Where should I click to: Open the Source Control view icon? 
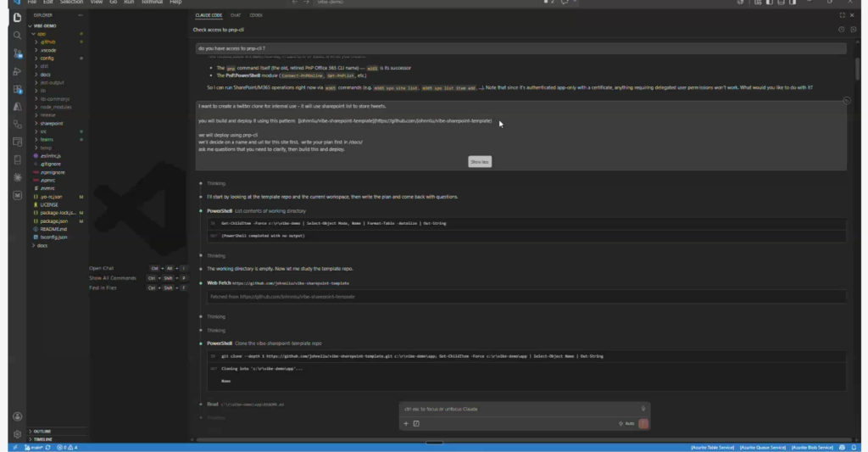[x=17, y=53]
